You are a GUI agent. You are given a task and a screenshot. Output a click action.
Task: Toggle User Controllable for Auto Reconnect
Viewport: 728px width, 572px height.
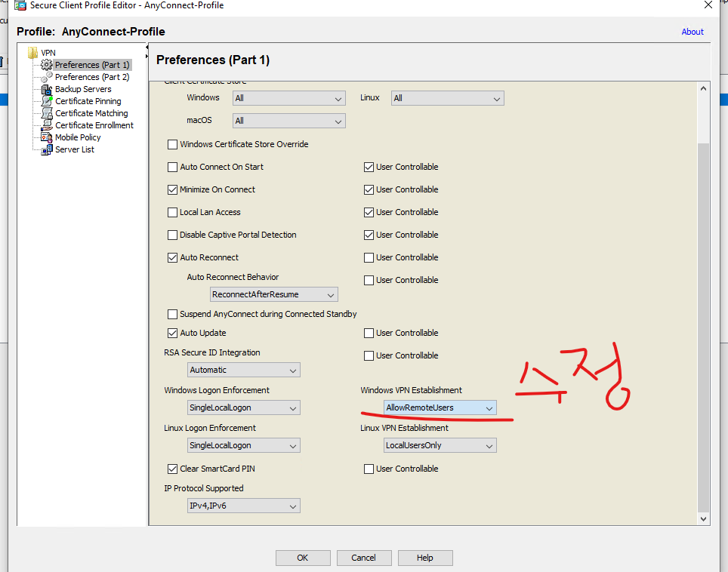[369, 257]
